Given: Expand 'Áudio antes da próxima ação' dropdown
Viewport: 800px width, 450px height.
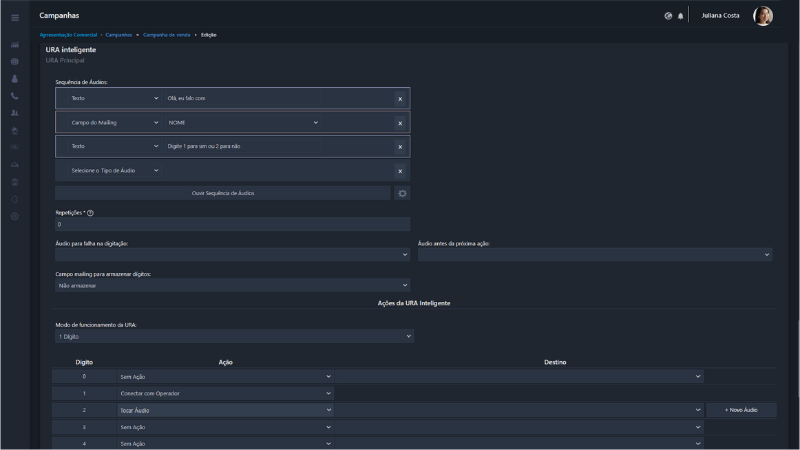Looking at the screenshot, I should point(595,255).
